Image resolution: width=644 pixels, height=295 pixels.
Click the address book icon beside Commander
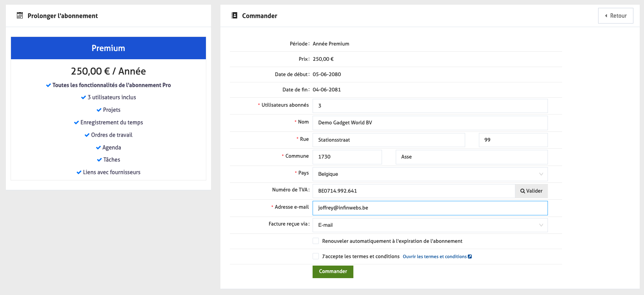pyautogui.click(x=235, y=16)
